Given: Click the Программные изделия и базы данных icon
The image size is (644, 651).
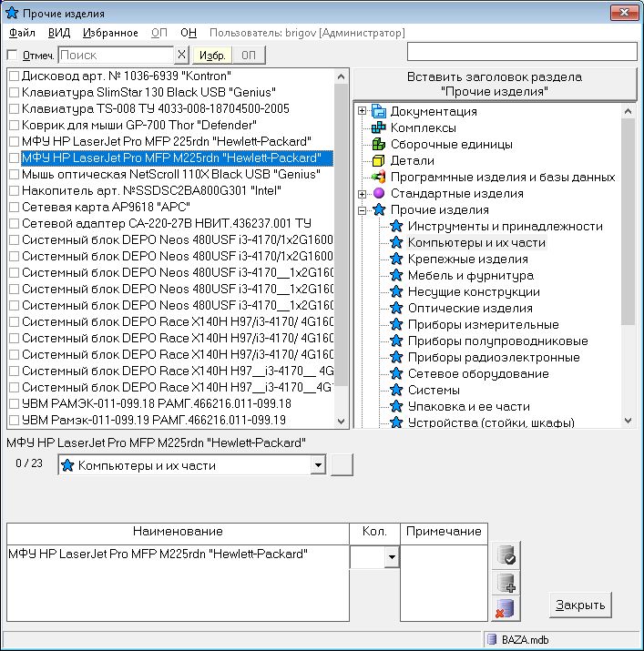Looking at the screenshot, I should click(379, 178).
